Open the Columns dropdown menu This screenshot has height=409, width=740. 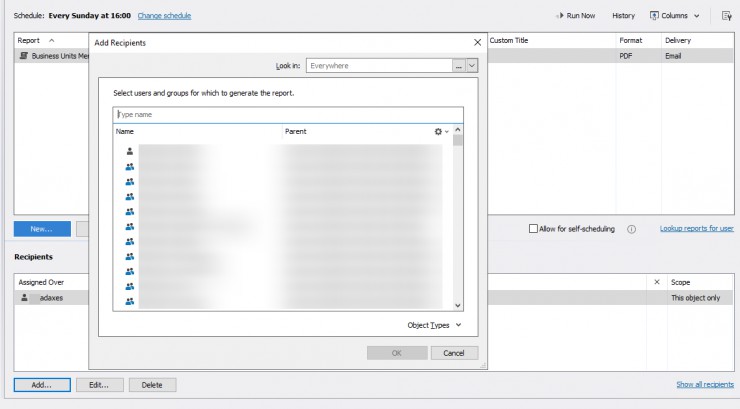click(x=675, y=16)
